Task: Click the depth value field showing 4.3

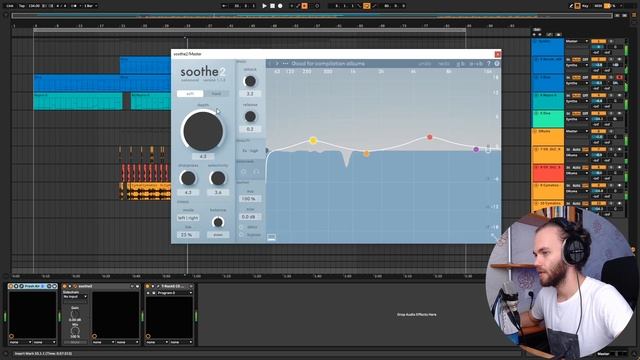Action: tap(203, 156)
